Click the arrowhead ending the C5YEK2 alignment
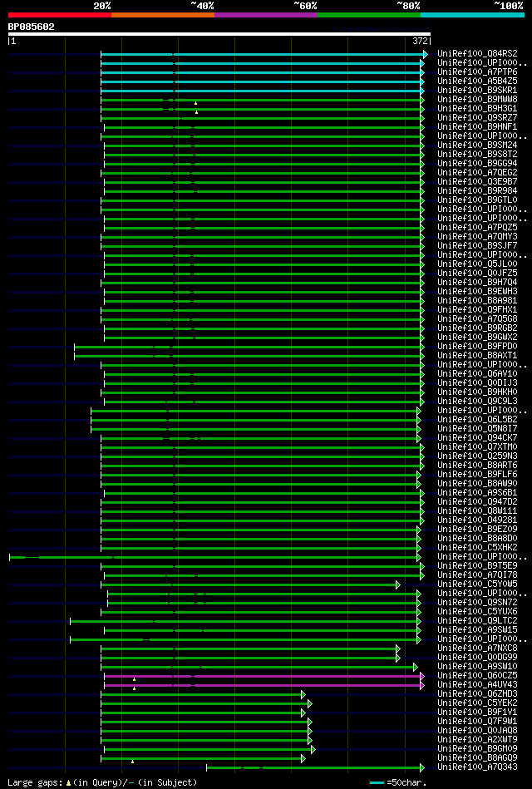Image resolution: width=532 pixels, height=789 pixels. coord(309,703)
